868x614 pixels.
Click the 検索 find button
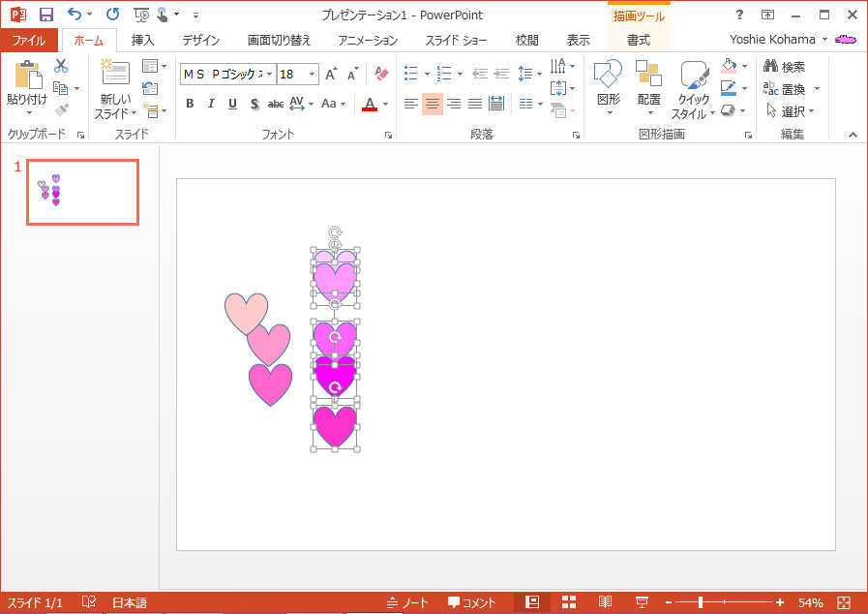pyautogui.click(x=784, y=66)
